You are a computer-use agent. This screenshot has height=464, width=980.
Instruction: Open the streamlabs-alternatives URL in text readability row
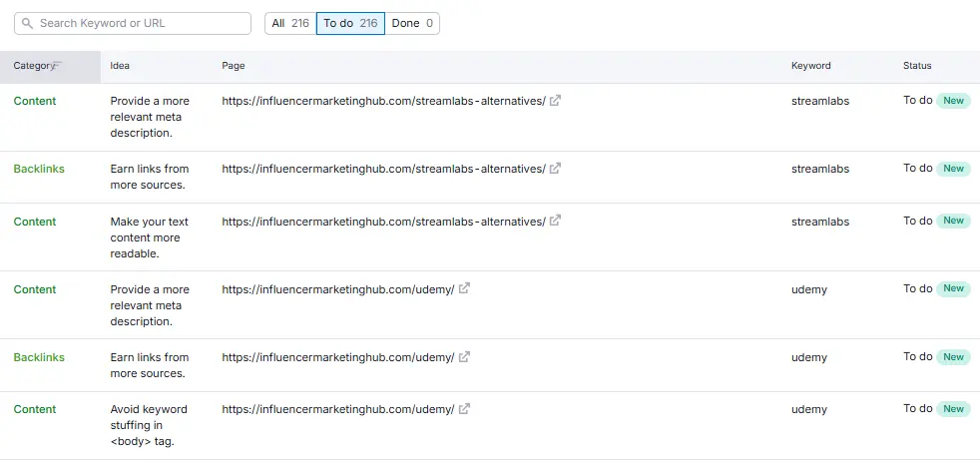[x=383, y=222]
